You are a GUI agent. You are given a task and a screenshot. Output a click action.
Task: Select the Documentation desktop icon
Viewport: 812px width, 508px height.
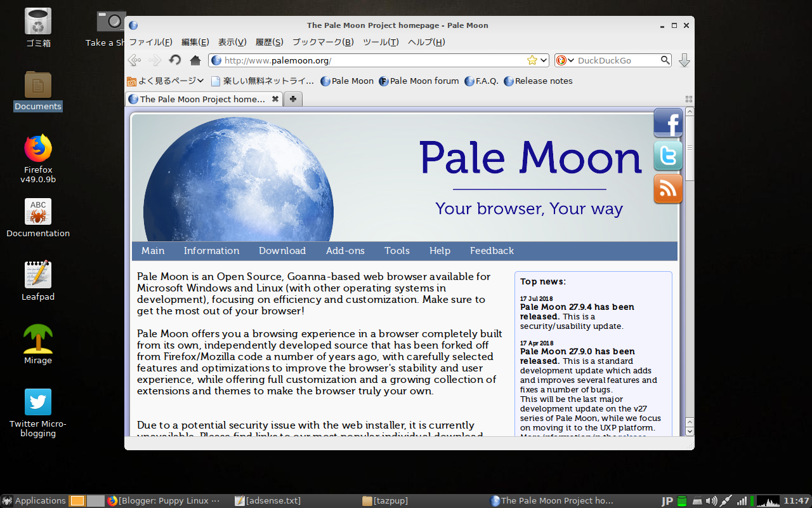(38, 218)
